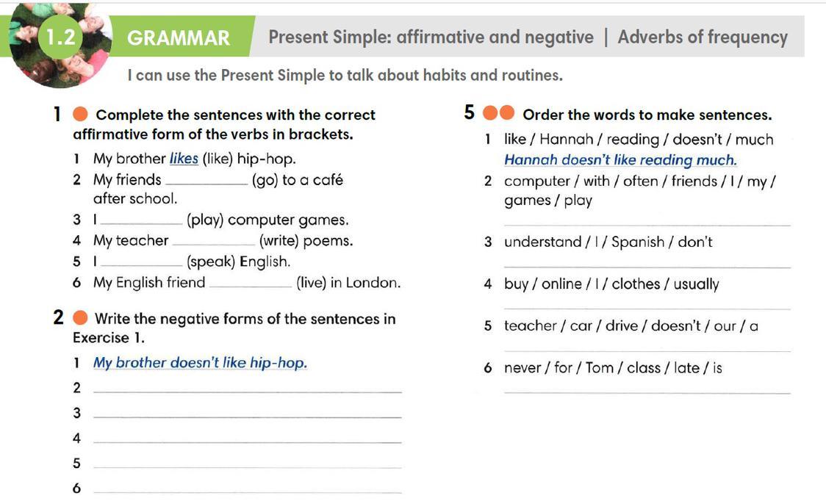Click the orange dot beside Exercise 2
Viewport: 826px width, 504px height.
coord(81,318)
